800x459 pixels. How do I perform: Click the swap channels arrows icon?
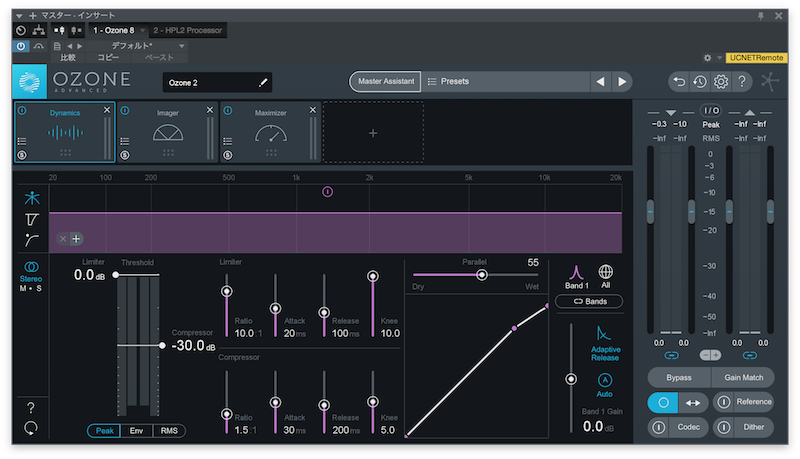pos(693,402)
